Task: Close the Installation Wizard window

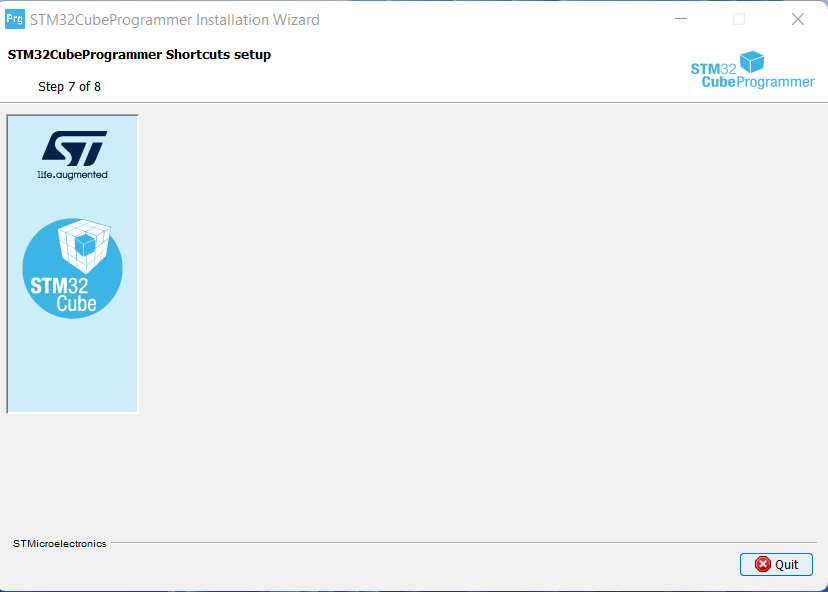Action: pyautogui.click(x=797, y=20)
